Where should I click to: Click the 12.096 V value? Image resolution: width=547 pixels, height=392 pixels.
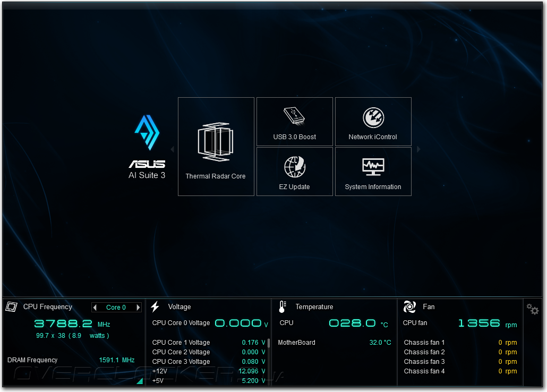(x=252, y=371)
